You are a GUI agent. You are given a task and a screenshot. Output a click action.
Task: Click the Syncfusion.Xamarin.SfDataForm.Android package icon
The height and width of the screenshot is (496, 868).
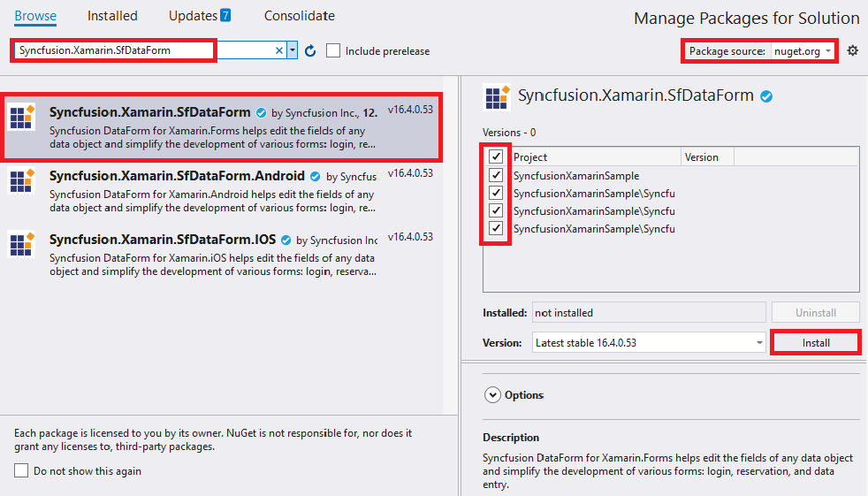[x=21, y=180]
